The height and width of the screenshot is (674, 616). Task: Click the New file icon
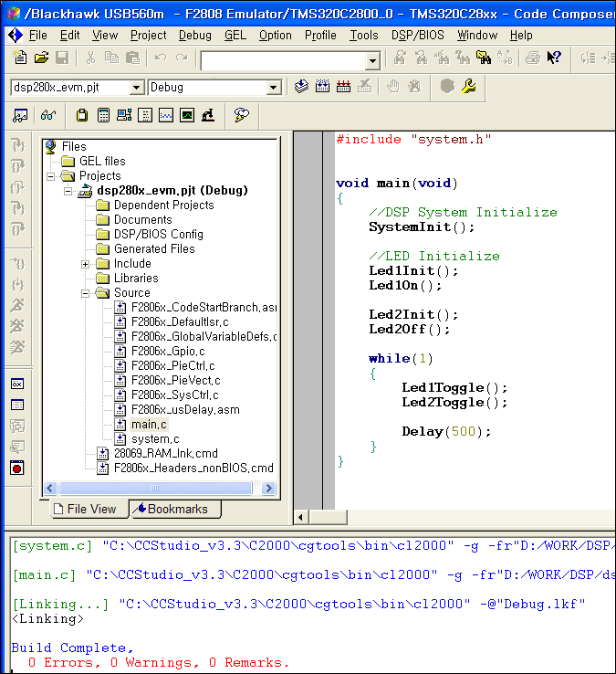(x=20, y=58)
